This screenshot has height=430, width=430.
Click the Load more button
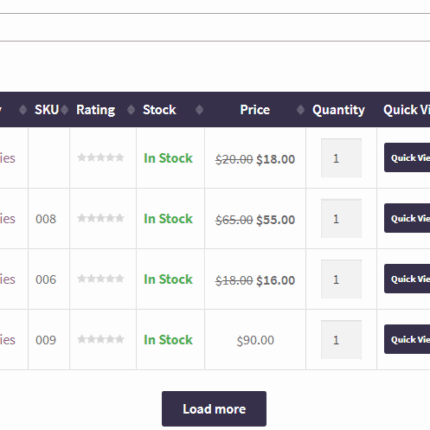click(214, 409)
